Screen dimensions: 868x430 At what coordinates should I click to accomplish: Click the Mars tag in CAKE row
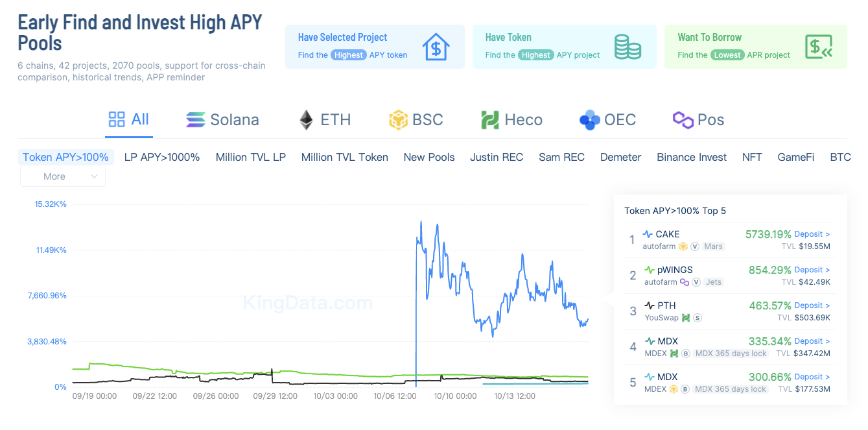tap(713, 246)
